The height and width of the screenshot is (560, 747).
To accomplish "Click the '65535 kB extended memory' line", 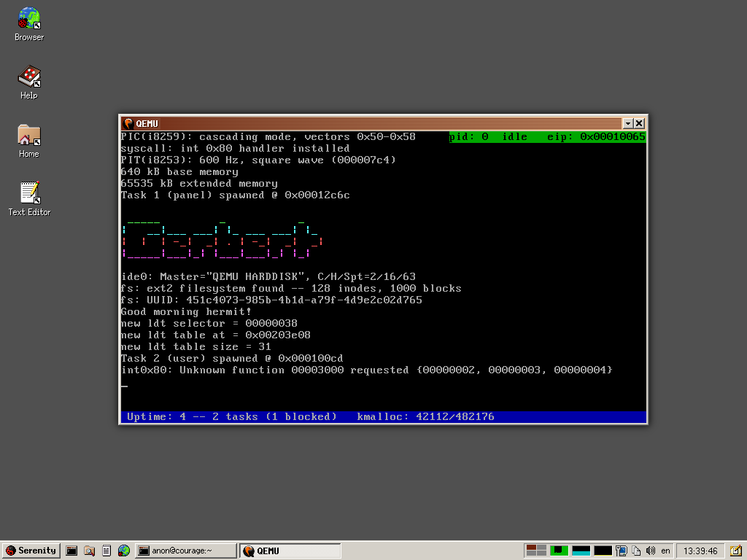I will [x=199, y=183].
